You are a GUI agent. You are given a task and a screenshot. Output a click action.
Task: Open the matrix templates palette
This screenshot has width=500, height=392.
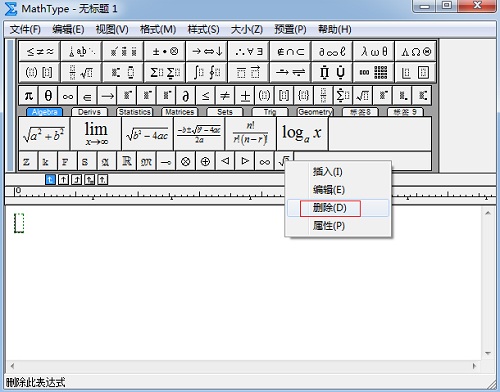(x=374, y=72)
